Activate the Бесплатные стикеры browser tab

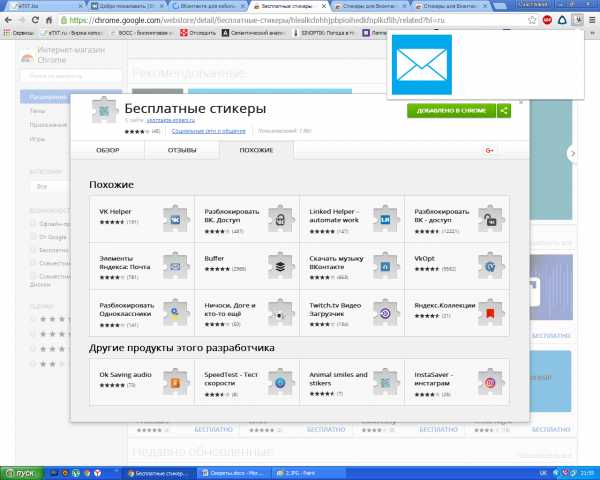[x=290, y=6]
